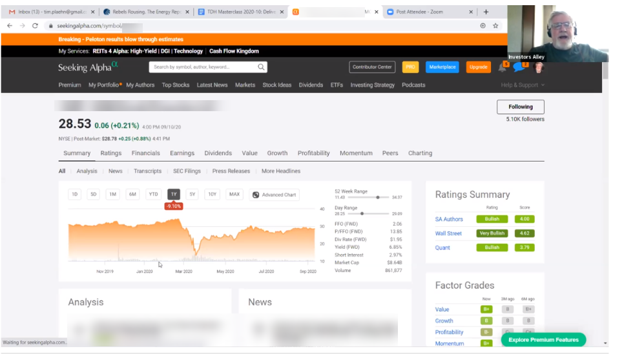Close the TDH Masterclass tab
The image size is (644, 360).
[x=282, y=12]
